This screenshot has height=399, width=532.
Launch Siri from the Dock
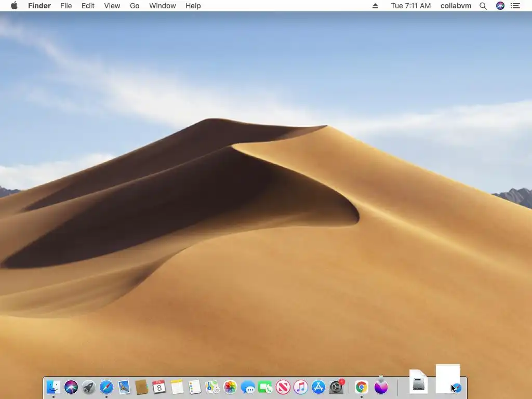(71, 387)
